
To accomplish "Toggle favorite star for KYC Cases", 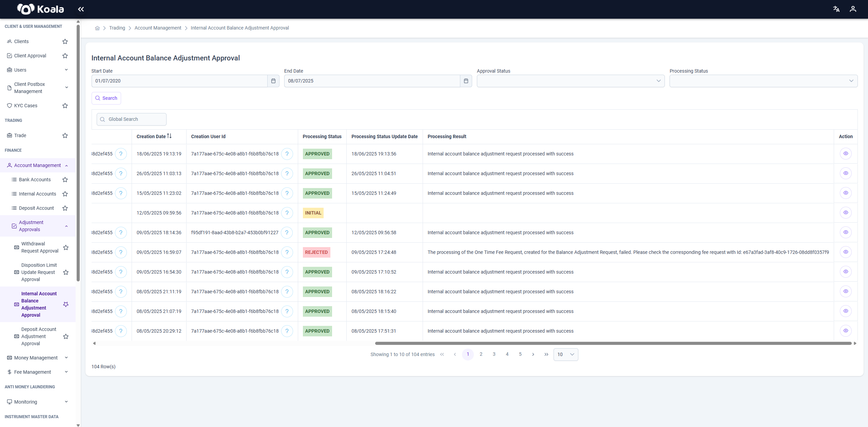I will pos(65,106).
